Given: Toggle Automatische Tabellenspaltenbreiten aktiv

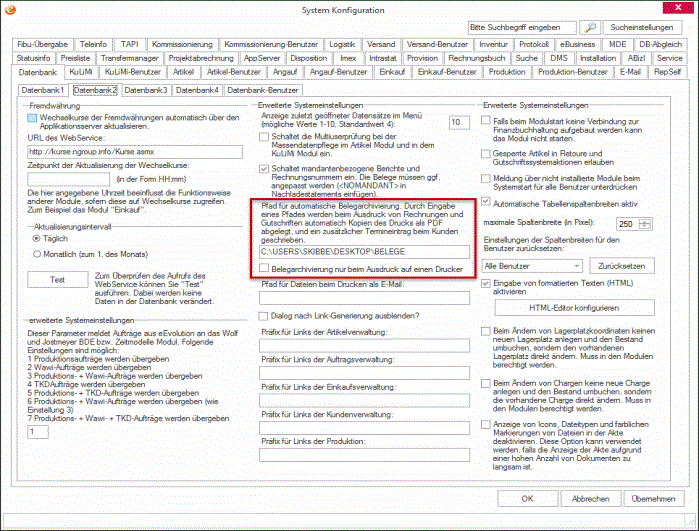Looking at the screenshot, I should point(486,202).
